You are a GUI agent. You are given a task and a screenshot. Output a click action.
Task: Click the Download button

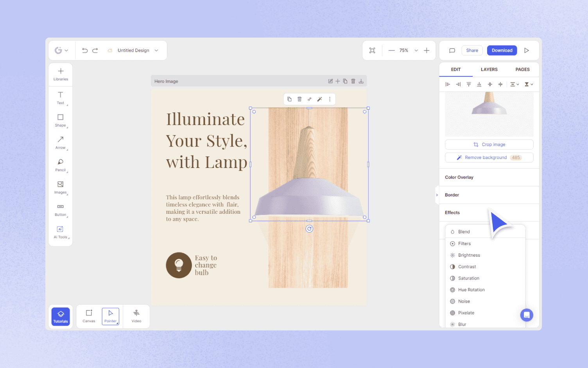tap(502, 51)
